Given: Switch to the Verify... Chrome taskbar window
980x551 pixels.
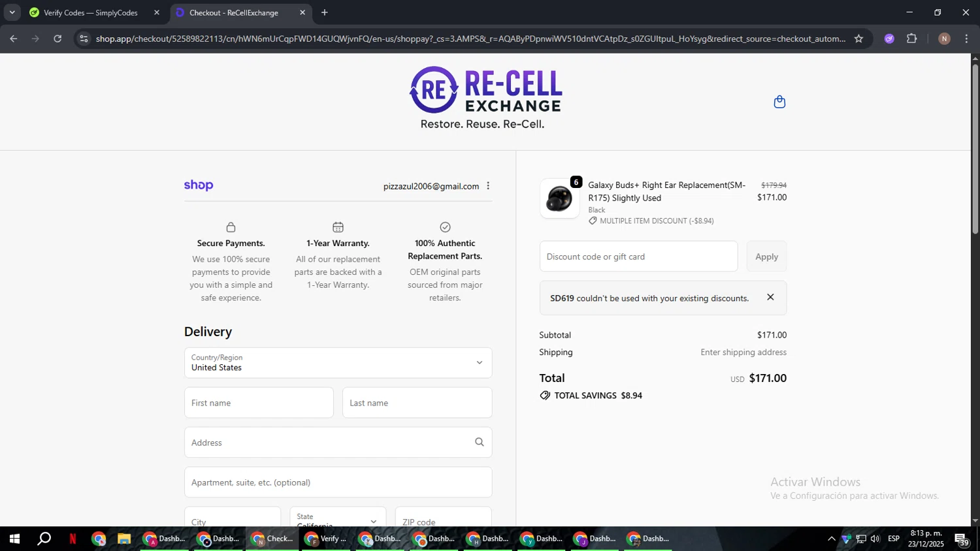Looking at the screenshot, I should (x=326, y=539).
